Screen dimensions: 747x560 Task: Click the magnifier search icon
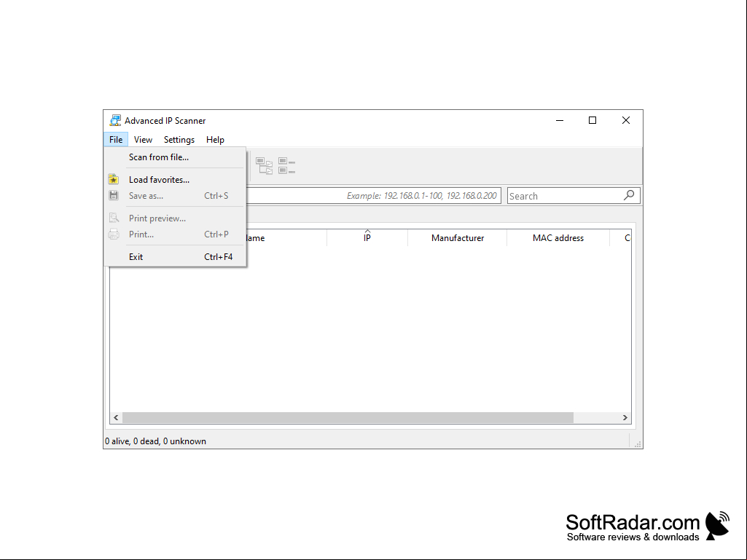click(x=629, y=195)
